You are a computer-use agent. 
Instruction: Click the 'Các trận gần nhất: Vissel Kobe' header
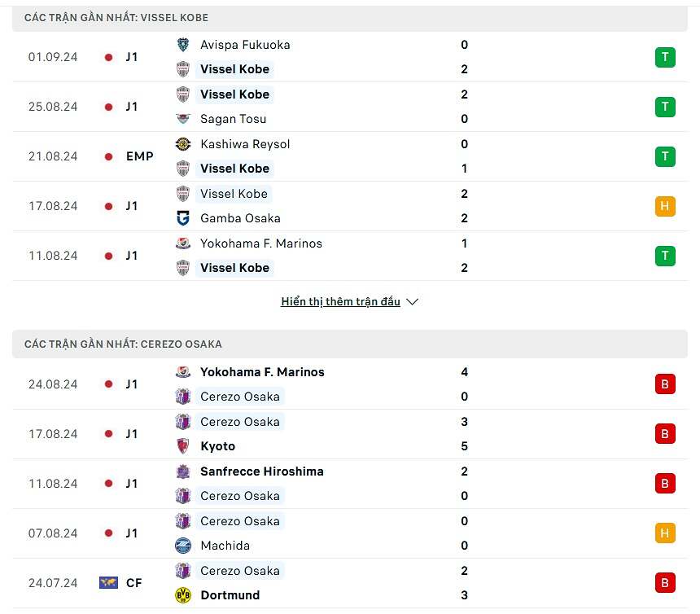coord(116,18)
